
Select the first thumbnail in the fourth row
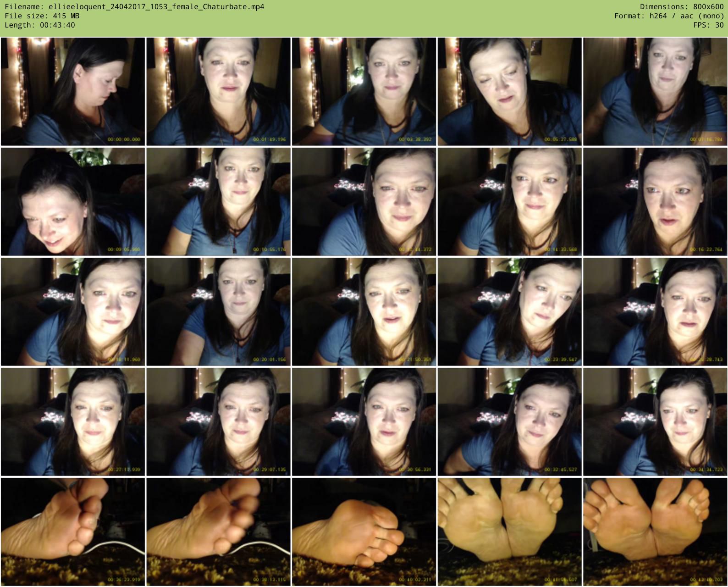73,422
